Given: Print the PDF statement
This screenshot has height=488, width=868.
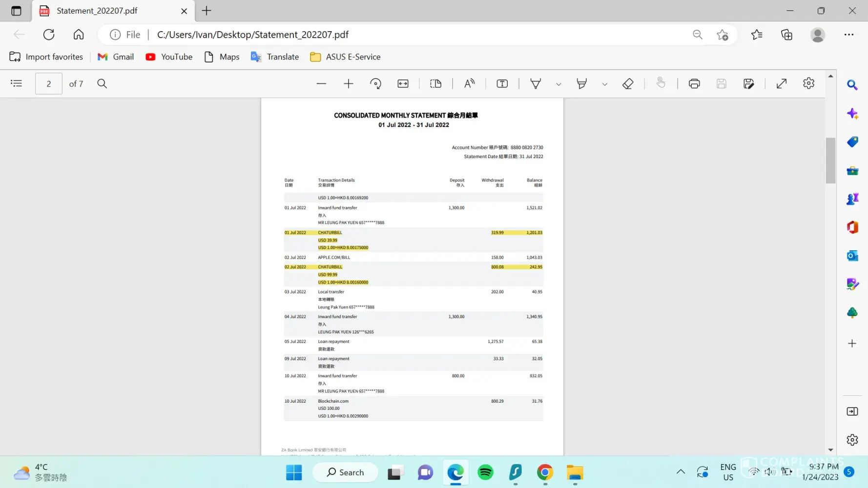Looking at the screenshot, I should coord(694,84).
